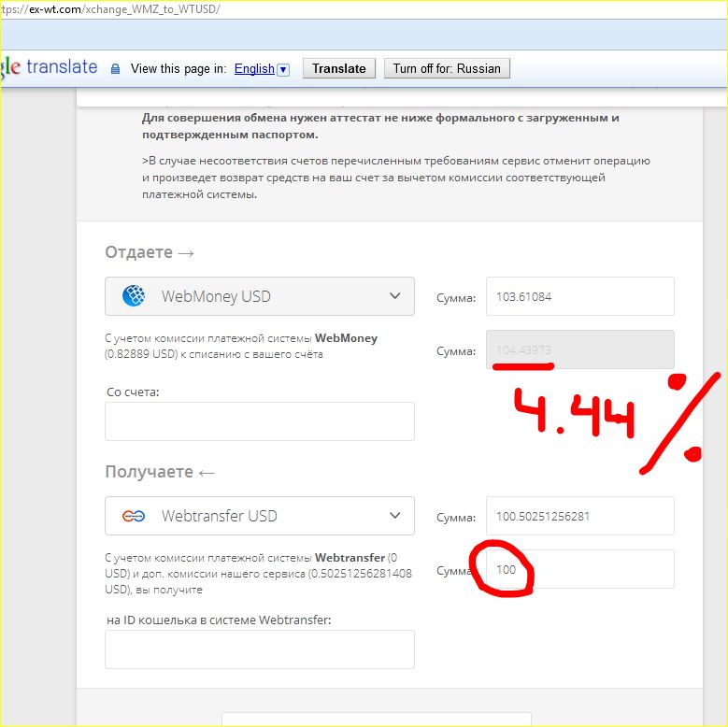Click the browser address bar URL
Screen dimensions: 728x727
110,9
